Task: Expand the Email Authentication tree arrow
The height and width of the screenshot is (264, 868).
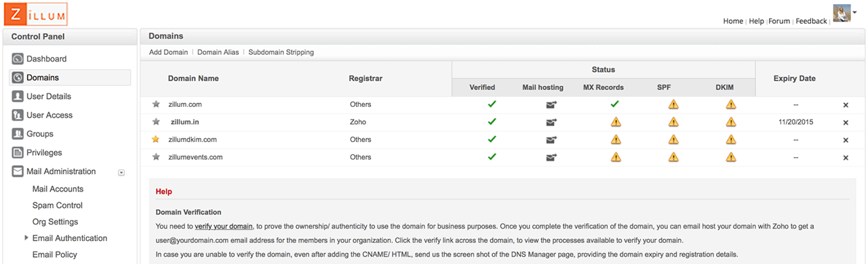Action: pyautogui.click(x=26, y=238)
